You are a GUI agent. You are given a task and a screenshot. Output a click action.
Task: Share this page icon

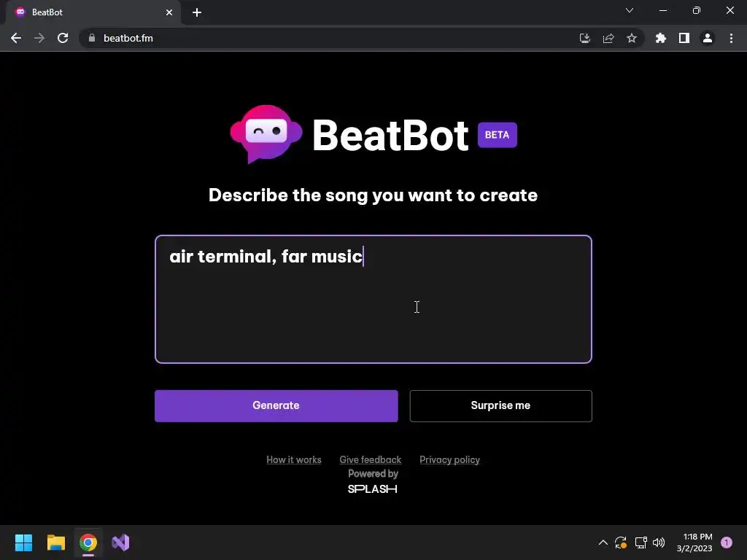coord(608,38)
